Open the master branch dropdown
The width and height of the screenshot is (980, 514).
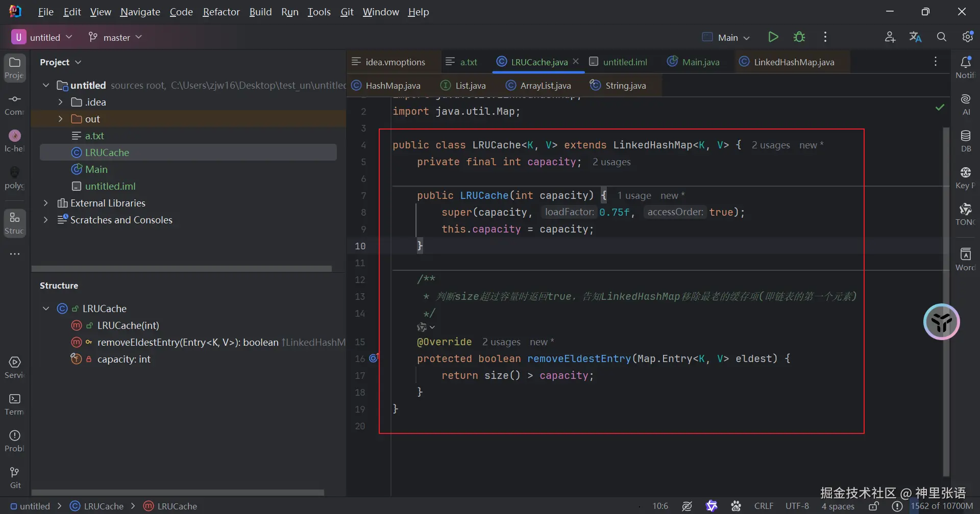click(x=115, y=37)
